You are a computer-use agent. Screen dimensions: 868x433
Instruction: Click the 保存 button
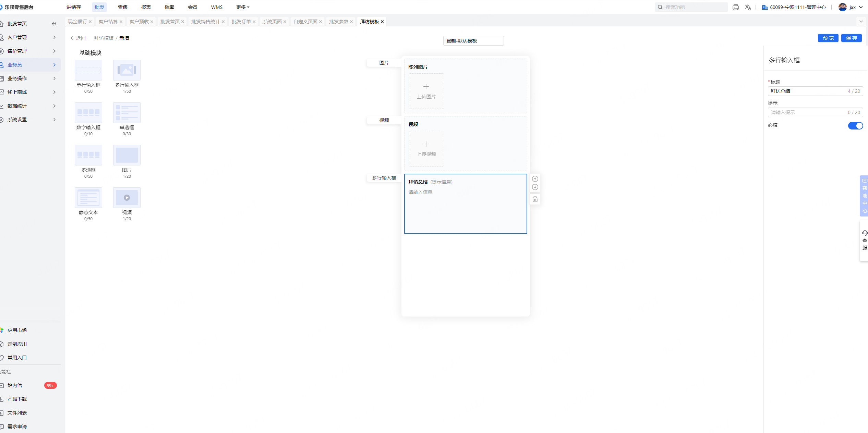point(851,38)
